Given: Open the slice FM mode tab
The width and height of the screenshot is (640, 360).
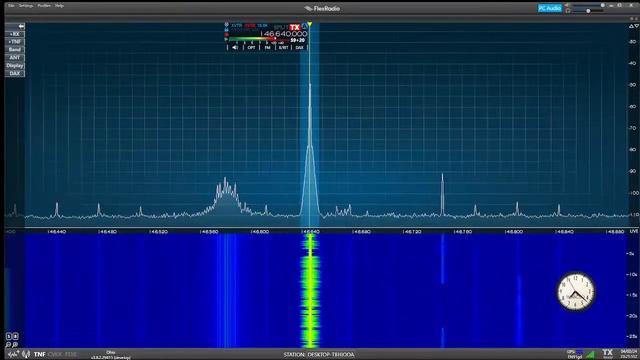Looking at the screenshot, I should (x=267, y=47).
